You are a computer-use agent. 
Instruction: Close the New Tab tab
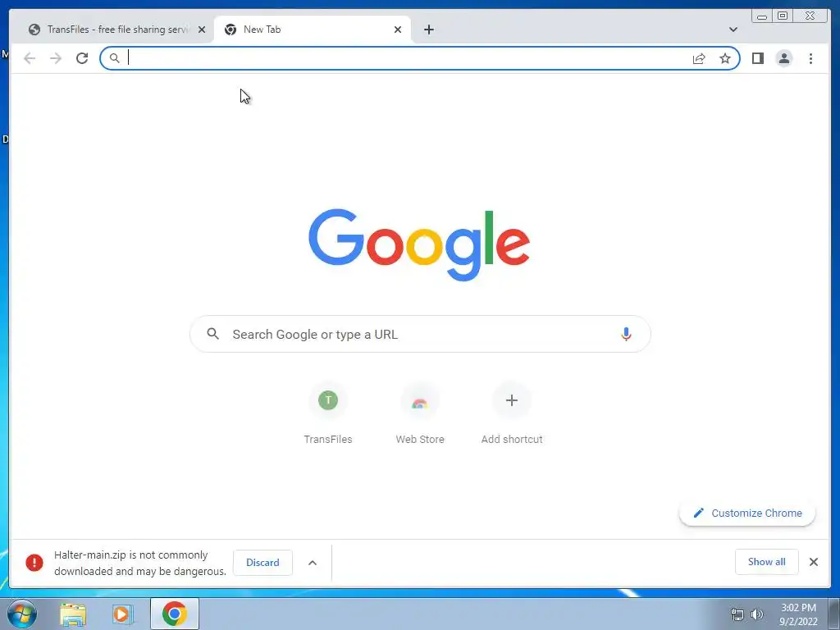pyautogui.click(x=398, y=30)
